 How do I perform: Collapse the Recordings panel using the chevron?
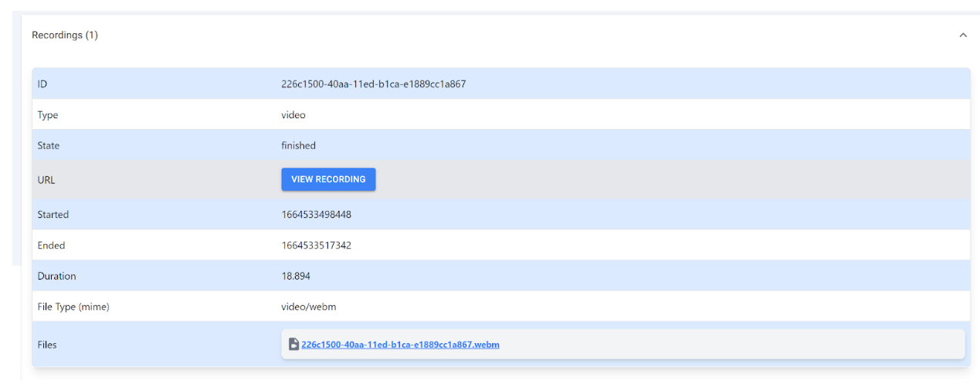click(962, 36)
